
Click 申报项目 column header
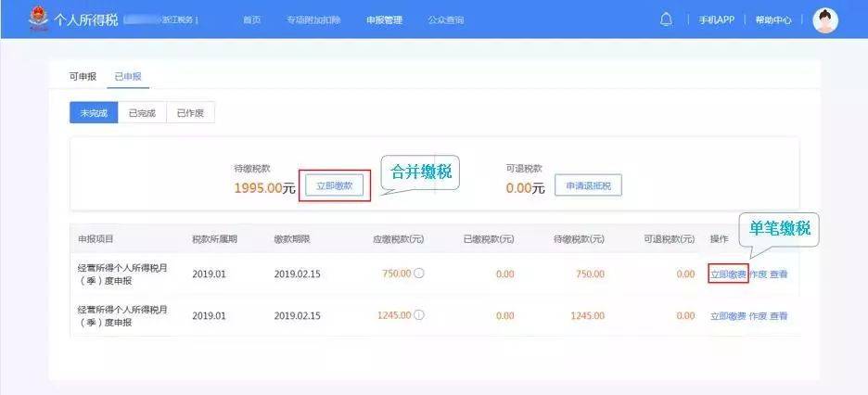tap(96, 239)
